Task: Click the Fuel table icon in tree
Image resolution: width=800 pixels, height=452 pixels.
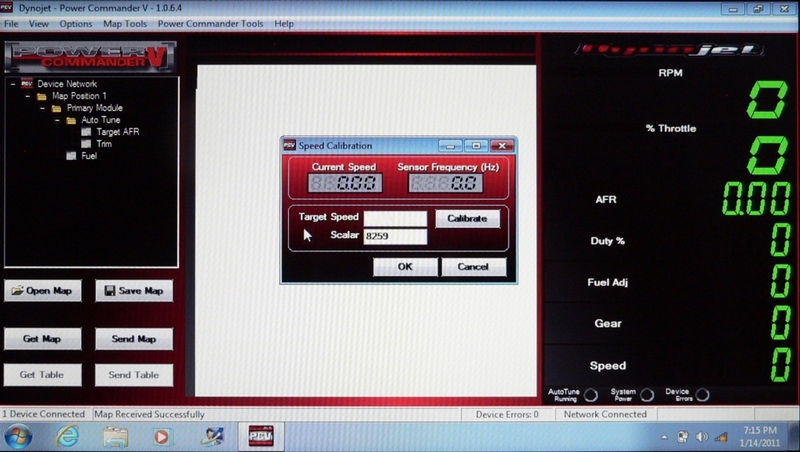Action: tap(70, 156)
